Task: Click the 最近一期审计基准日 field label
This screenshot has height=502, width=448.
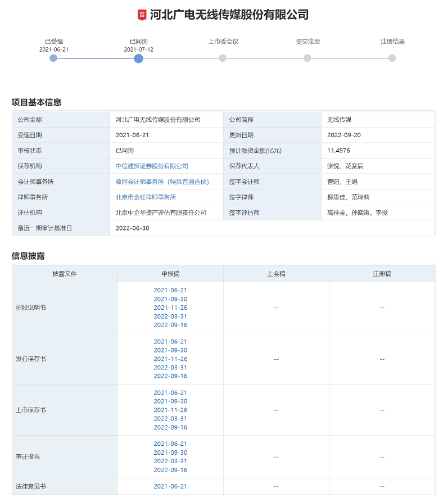Action: 45,228
